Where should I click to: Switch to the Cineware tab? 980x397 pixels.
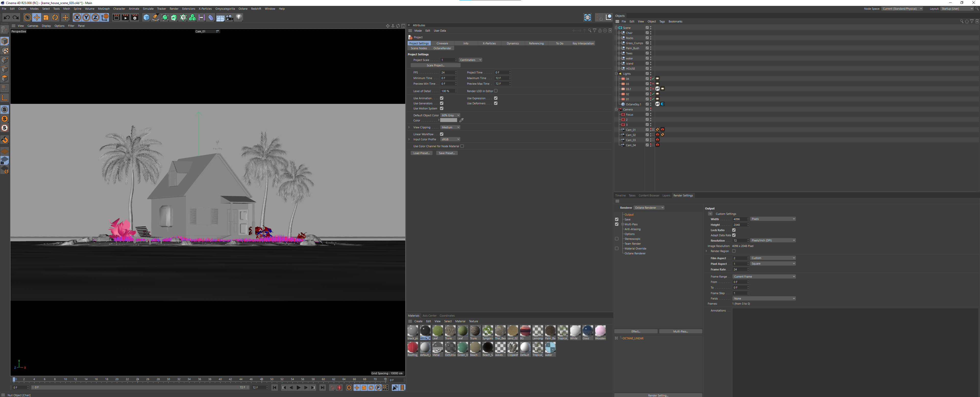point(442,43)
